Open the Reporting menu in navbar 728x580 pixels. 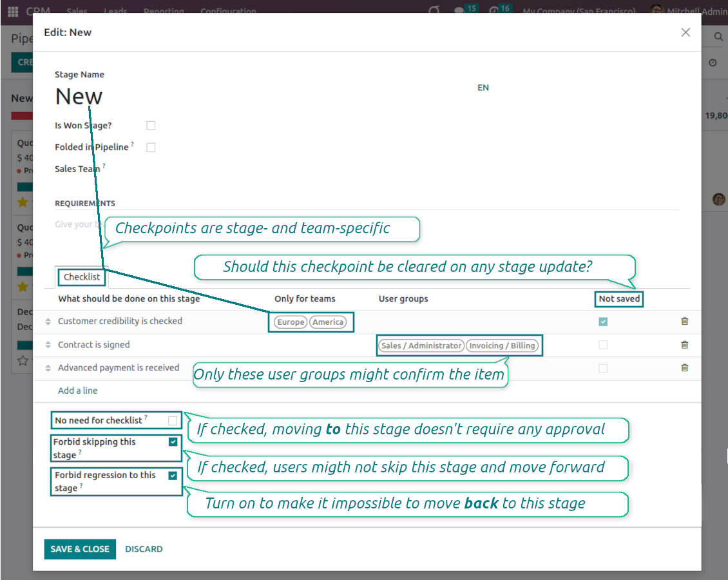(164, 11)
